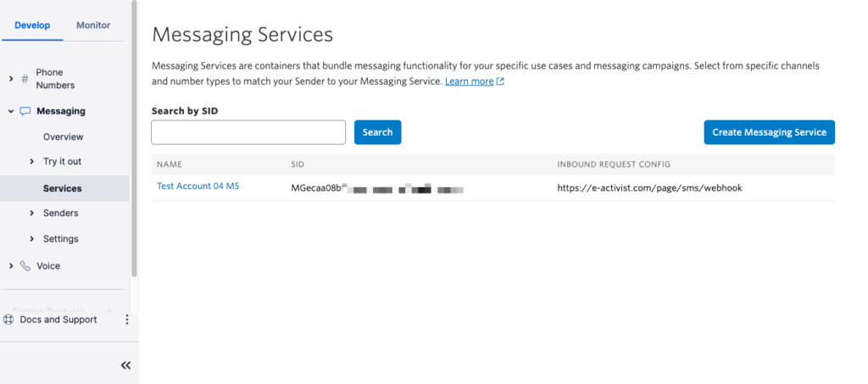Click the external link icon after Learn more
Viewport: 868px width, 384px height.
(x=500, y=81)
